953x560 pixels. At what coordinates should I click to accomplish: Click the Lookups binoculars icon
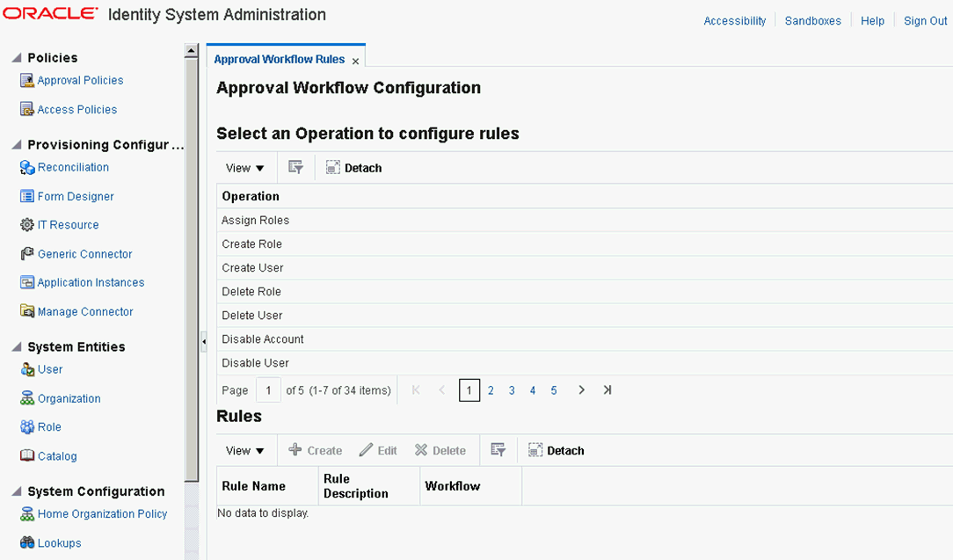point(26,542)
